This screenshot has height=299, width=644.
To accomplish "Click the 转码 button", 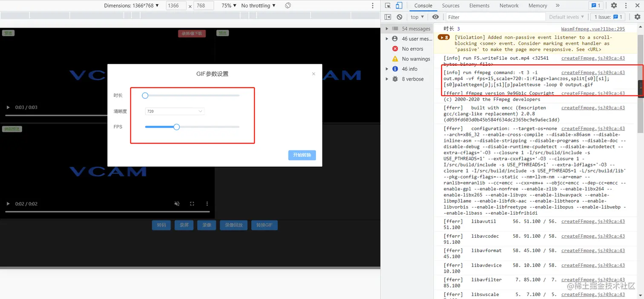I will point(161,225).
